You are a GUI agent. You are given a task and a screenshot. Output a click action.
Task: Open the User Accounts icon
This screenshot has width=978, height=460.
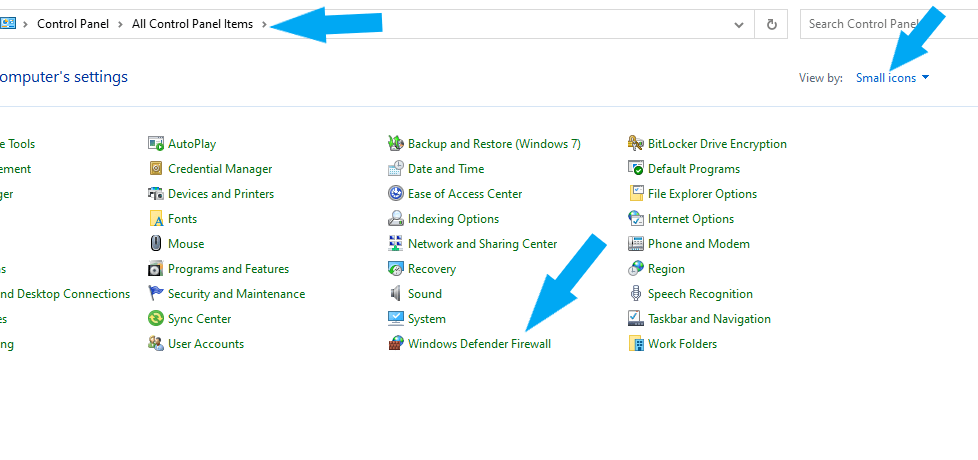[155, 343]
